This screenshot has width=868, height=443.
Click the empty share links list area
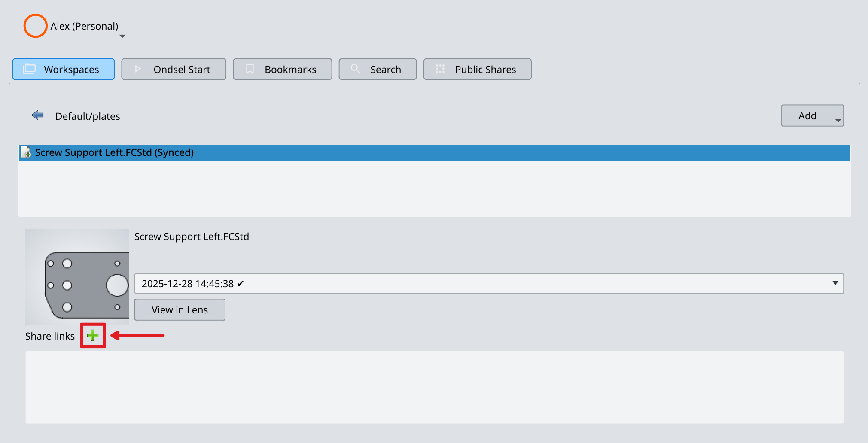[434, 387]
